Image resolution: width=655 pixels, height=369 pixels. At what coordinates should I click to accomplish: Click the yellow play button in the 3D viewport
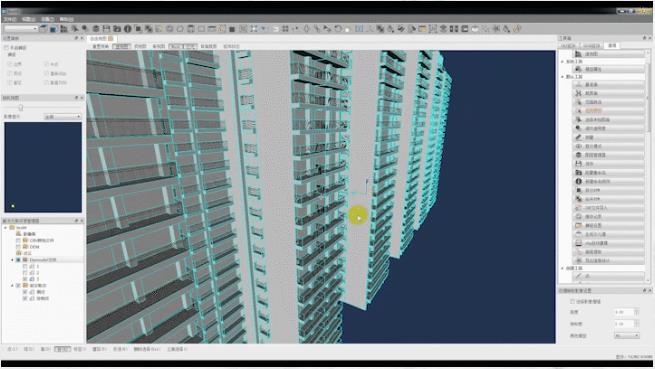tap(358, 216)
